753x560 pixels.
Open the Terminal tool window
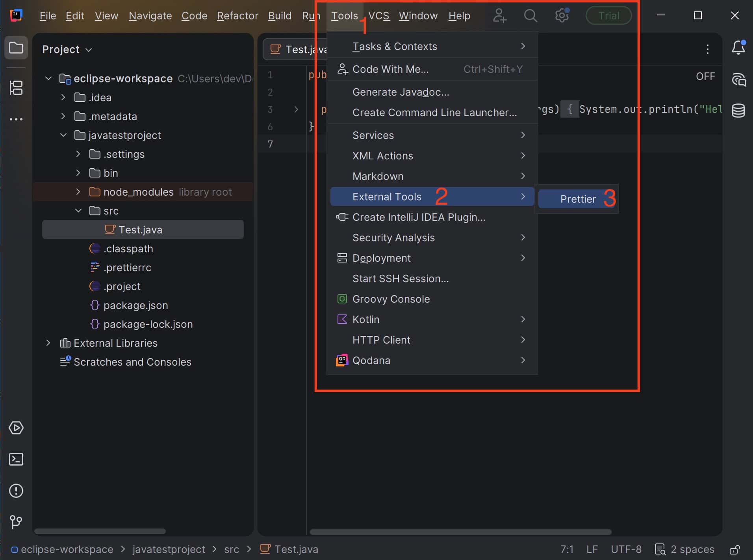coord(16,459)
